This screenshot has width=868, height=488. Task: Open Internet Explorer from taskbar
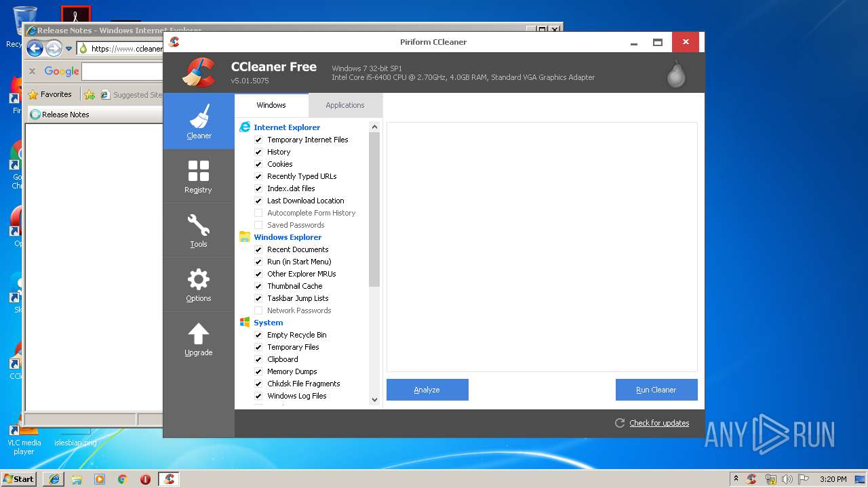click(54, 479)
